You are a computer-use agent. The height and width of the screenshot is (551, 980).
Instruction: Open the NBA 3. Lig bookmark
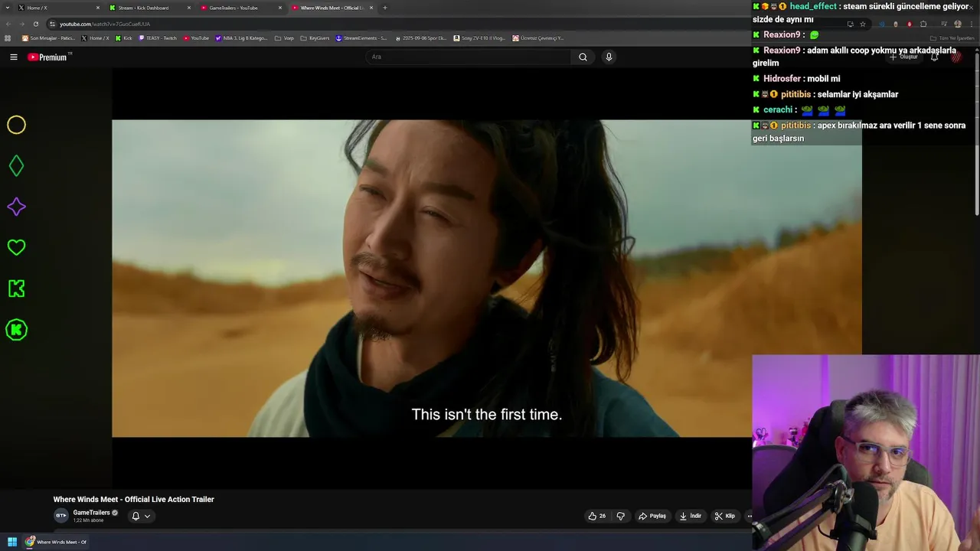click(241, 38)
